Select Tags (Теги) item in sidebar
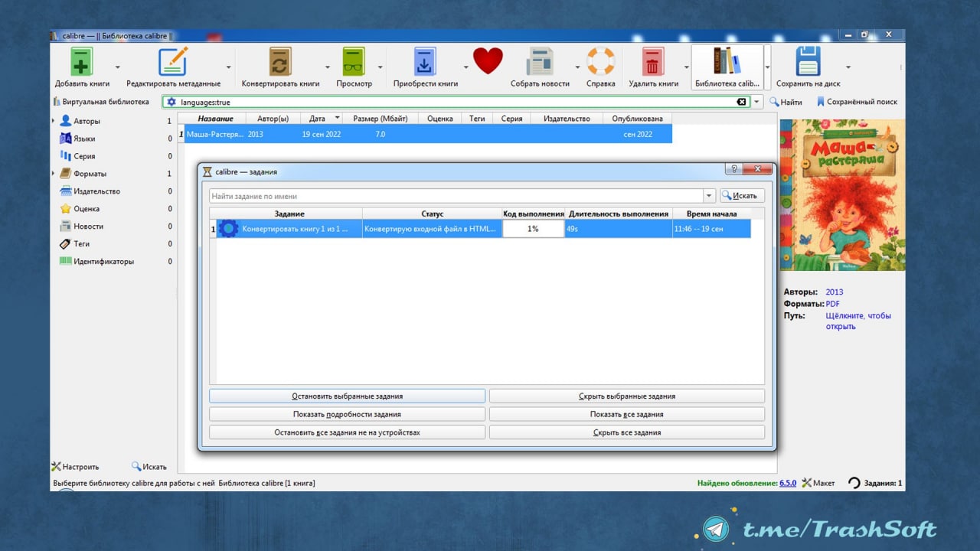980x551 pixels. [x=81, y=244]
